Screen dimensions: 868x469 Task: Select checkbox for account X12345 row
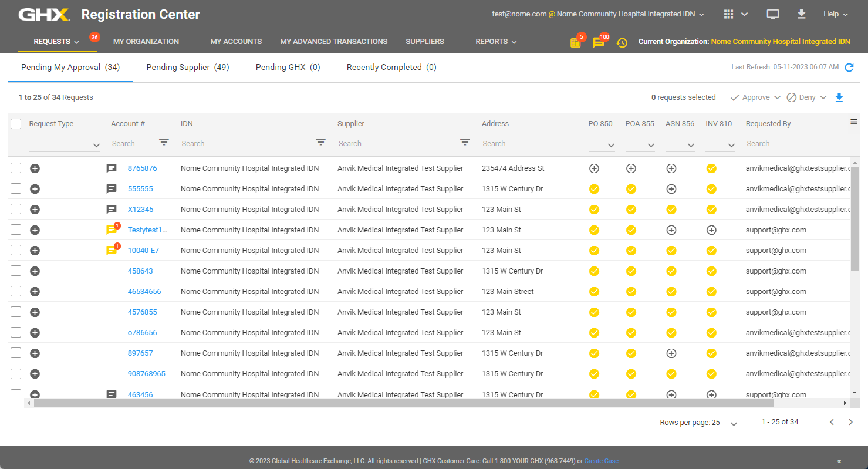point(16,210)
